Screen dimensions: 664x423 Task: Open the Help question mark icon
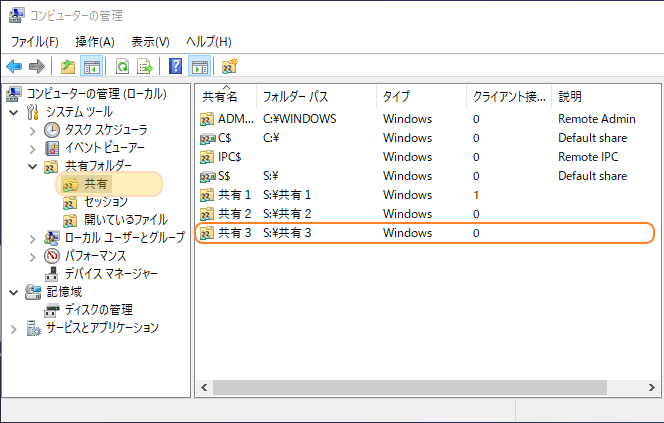[x=175, y=66]
